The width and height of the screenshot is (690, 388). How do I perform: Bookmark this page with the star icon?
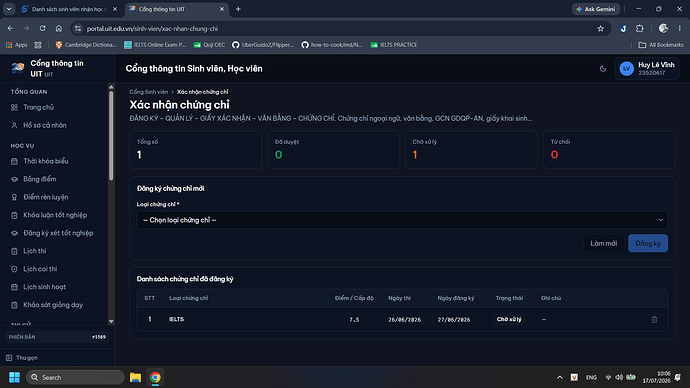pos(601,29)
